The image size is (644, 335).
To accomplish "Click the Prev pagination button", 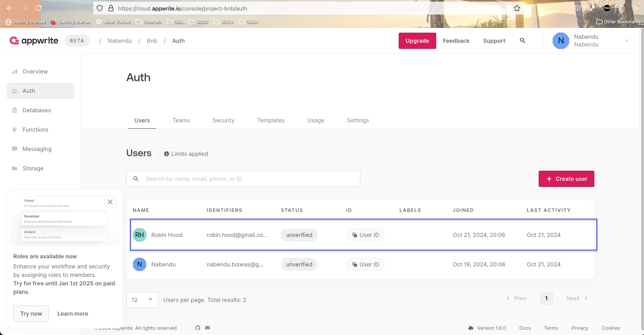I will (516, 298).
